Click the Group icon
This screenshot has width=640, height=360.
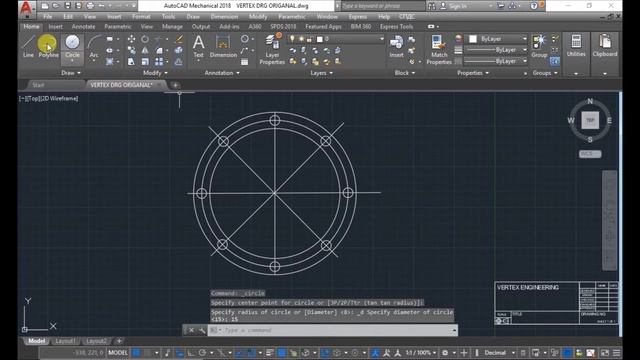(x=539, y=46)
